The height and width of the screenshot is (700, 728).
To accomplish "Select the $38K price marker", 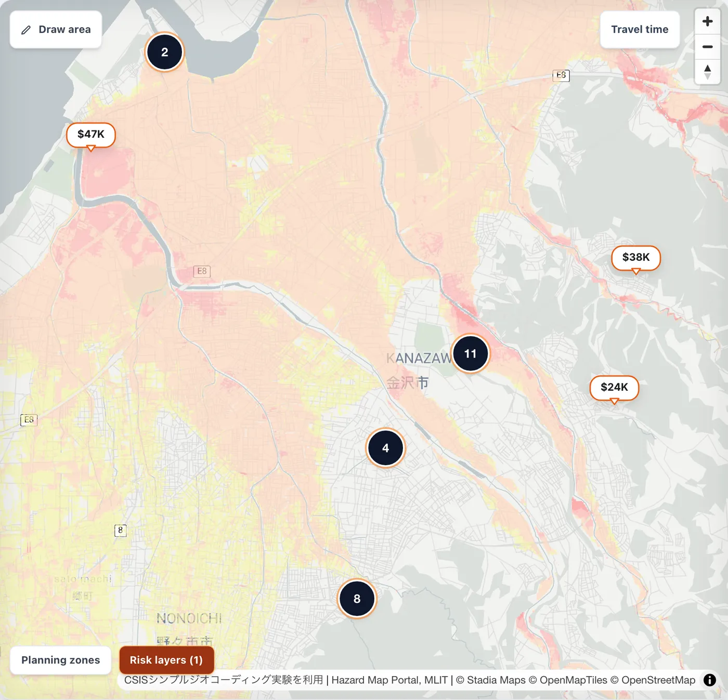I will coord(636,257).
